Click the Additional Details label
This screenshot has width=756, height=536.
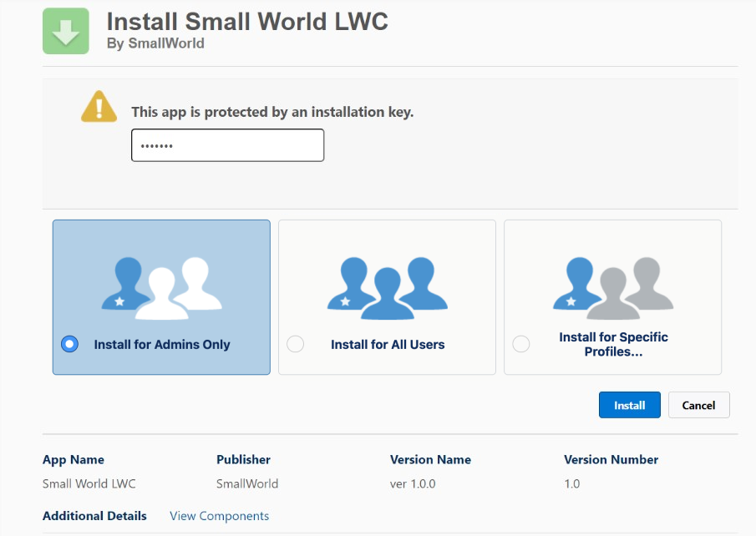[x=94, y=516]
